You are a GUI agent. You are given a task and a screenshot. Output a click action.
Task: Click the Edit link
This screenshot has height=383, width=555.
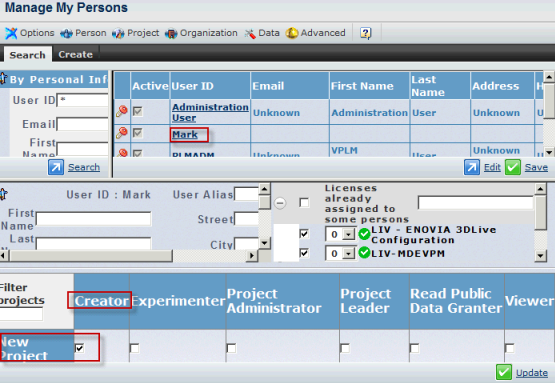tap(492, 167)
